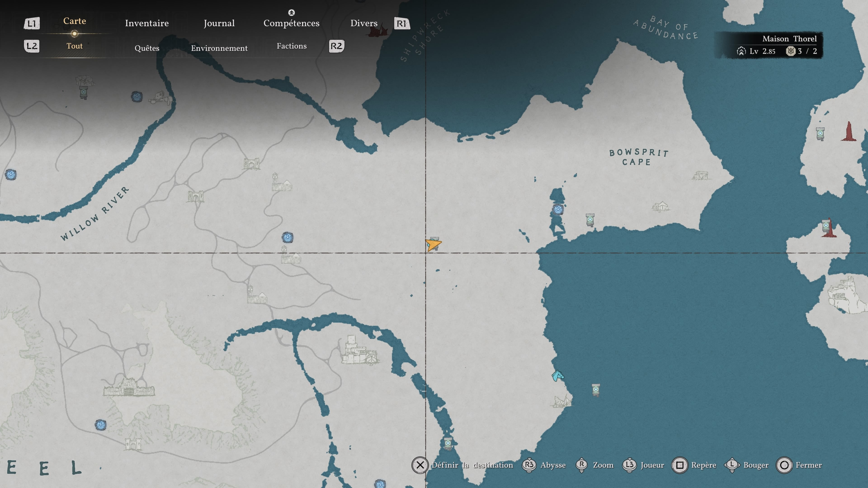Image resolution: width=868 pixels, height=488 pixels.
Task: Click the blue swirl marker south of the large manor
Action: tap(100, 425)
